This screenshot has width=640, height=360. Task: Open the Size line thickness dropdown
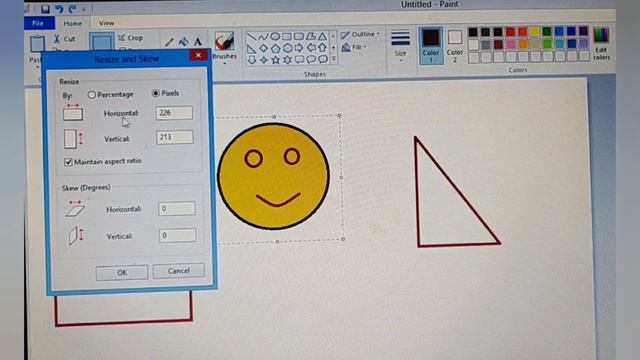[x=400, y=45]
